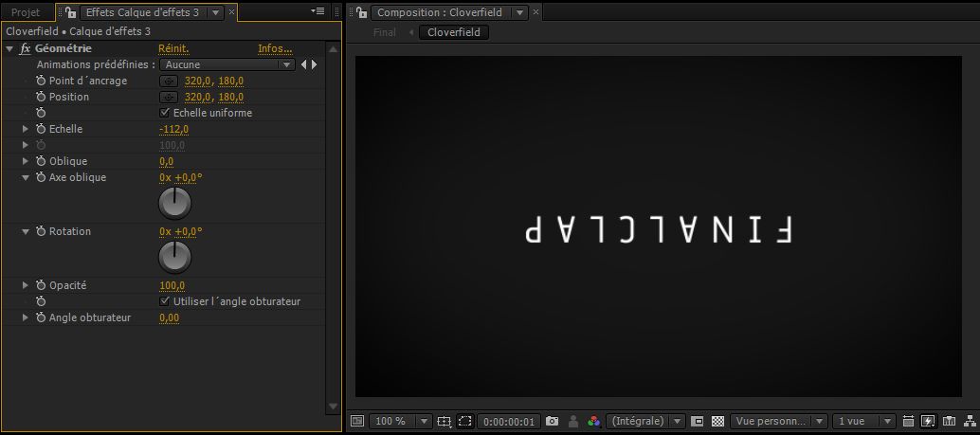Collapse the Axe oblique property
The height and width of the screenshot is (435, 980).
pos(26,177)
